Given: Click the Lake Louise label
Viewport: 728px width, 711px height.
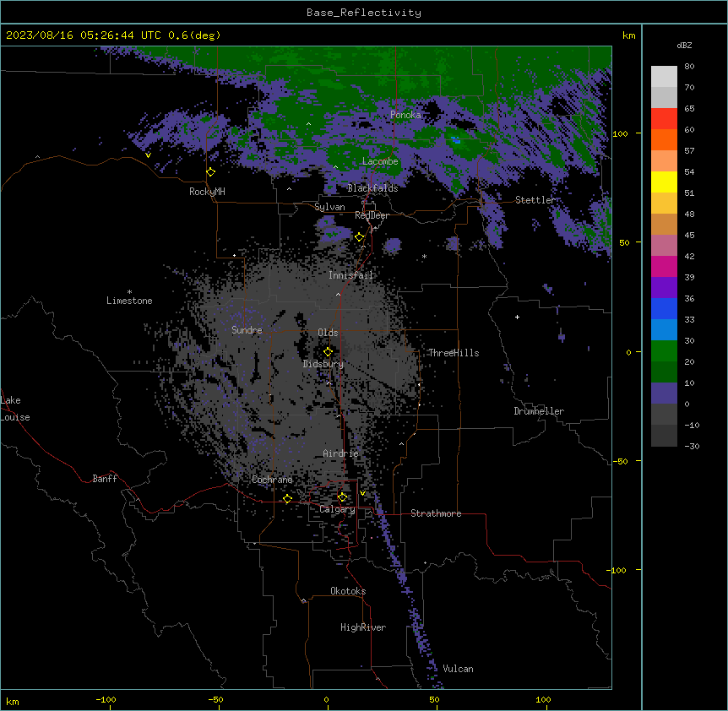Looking at the screenshot, I should pos(15,409).
